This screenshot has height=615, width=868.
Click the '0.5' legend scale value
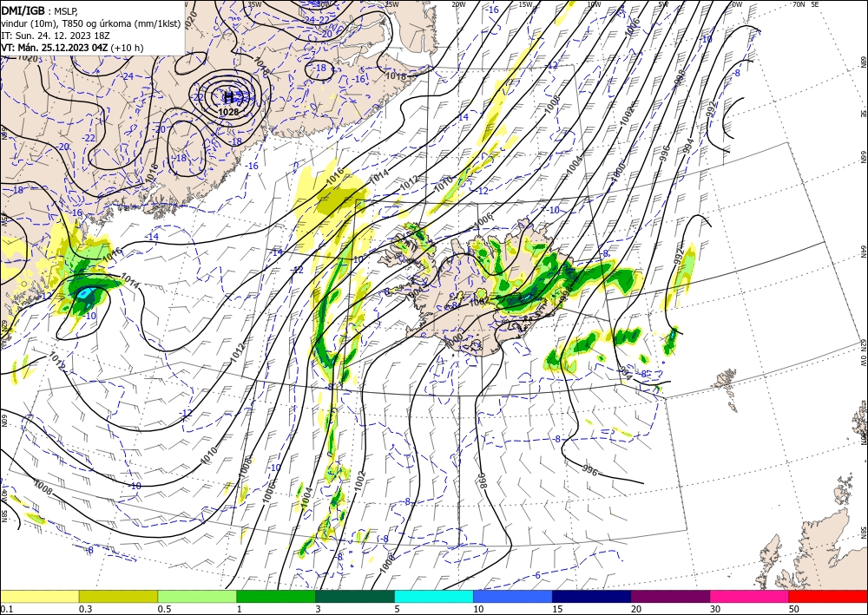(x=164, y=609)
